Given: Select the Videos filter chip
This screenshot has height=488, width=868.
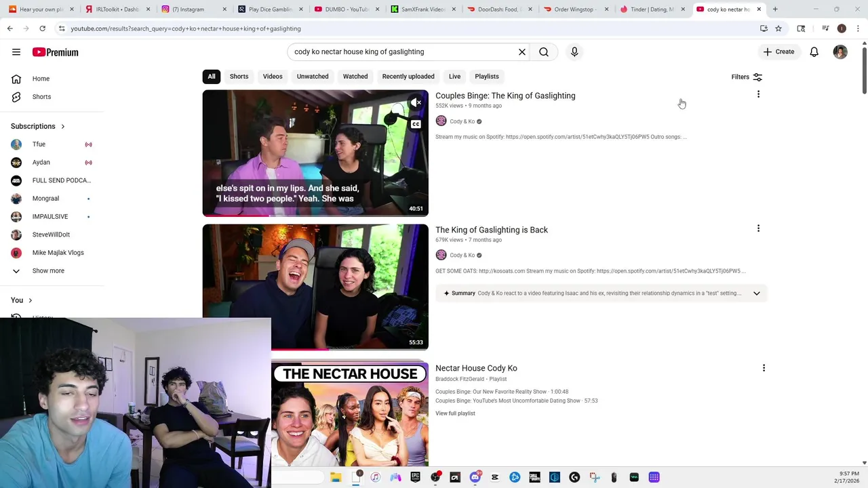Looking at the screenshot, I should pyautogui.click(x=273, y=77).
